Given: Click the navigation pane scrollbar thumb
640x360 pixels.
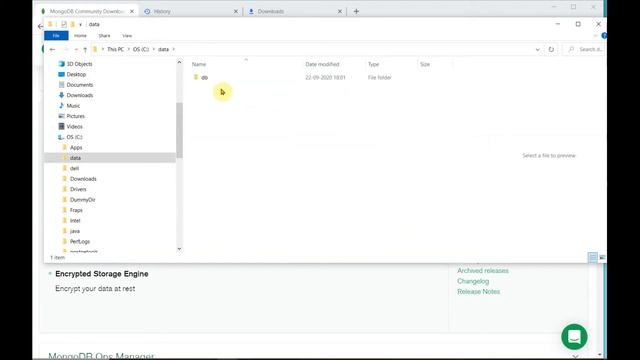Looking at the screenshot, I should tap(179, 130).
